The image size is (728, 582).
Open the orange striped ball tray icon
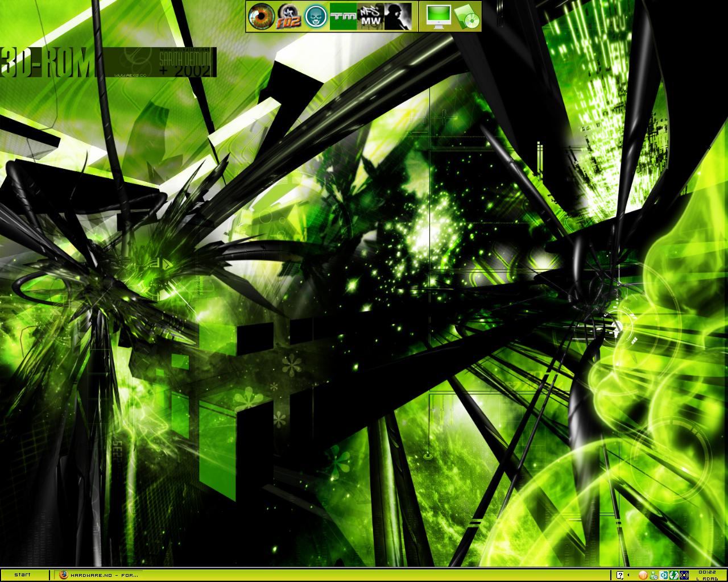pos(643,575)
